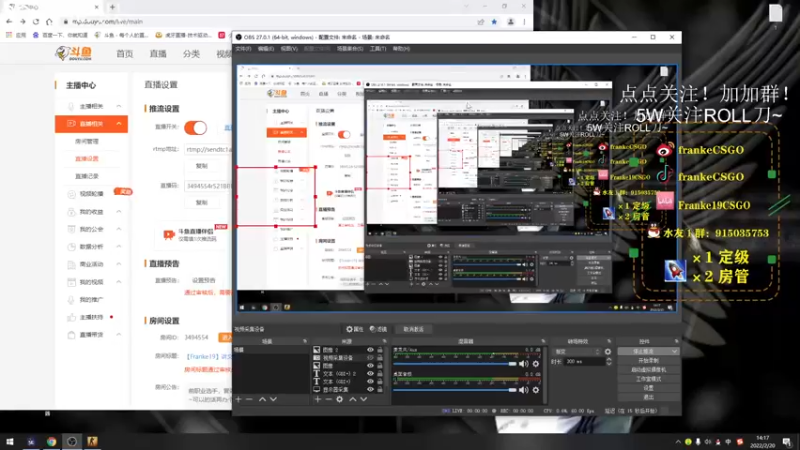Screen dimensions: 800x450
Task: Open 桌面音频 audio settings gear
Action: (536, 390)
